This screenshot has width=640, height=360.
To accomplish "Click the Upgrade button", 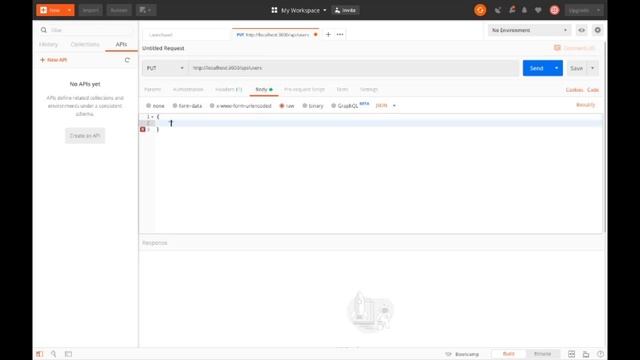I will [579, 10].
